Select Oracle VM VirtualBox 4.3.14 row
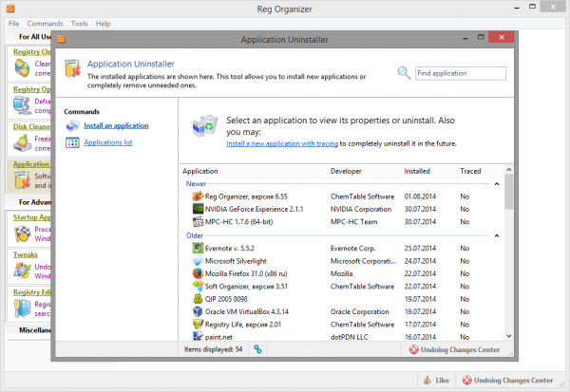Image resolution: width=570 pixels, height=392 pixels. coord(342,311)
